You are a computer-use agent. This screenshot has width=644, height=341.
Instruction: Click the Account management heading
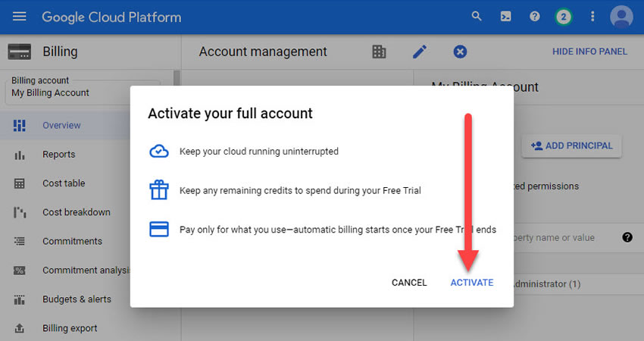coord(263,52)
